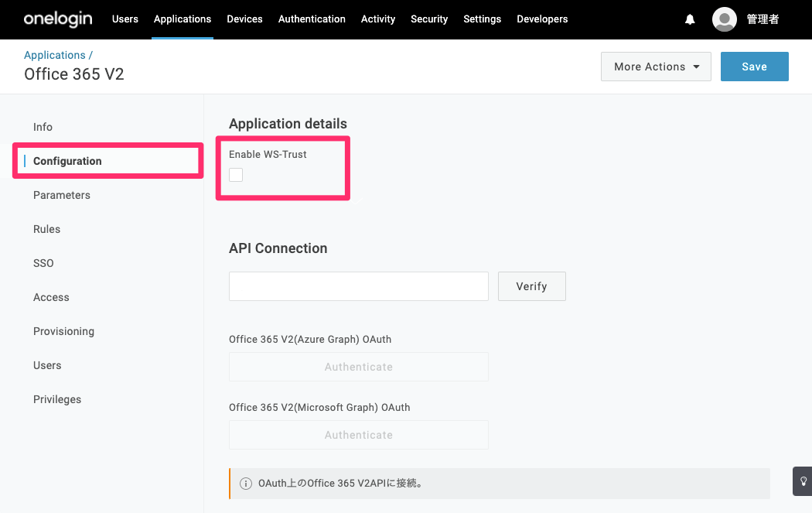Select the Access sidebar tab
This screenshot has height=513, width=812.
[51, 297]
